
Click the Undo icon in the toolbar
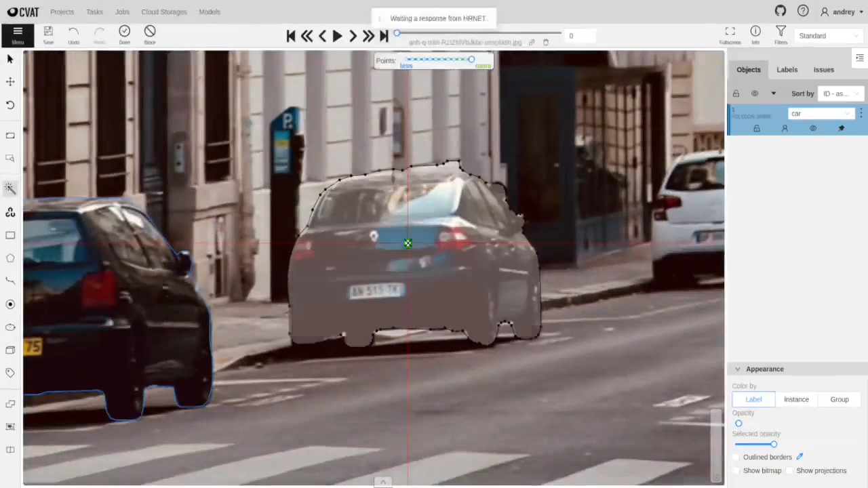point(73,31)
